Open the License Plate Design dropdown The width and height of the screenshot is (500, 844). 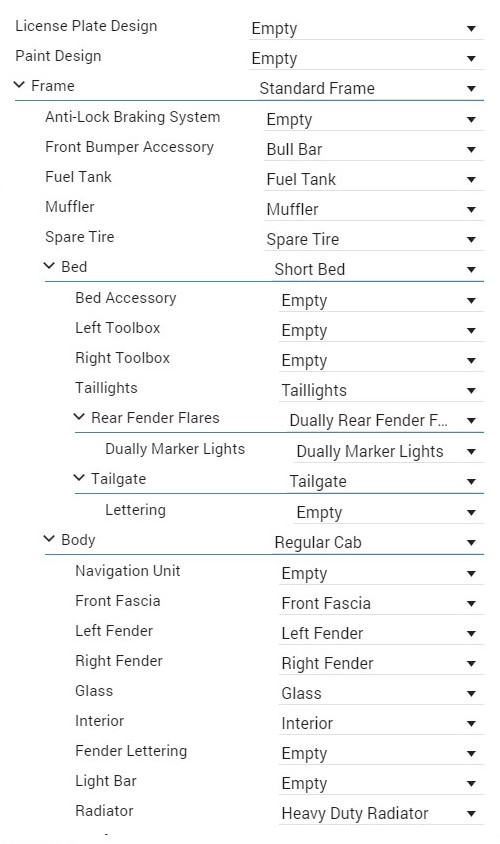click(x=366, y=28)
